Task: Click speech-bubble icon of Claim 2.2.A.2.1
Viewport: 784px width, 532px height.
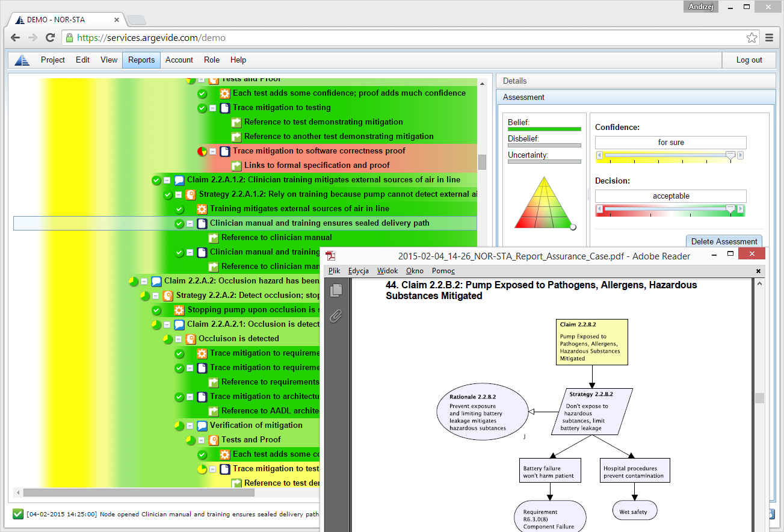Action: point(179,324)
